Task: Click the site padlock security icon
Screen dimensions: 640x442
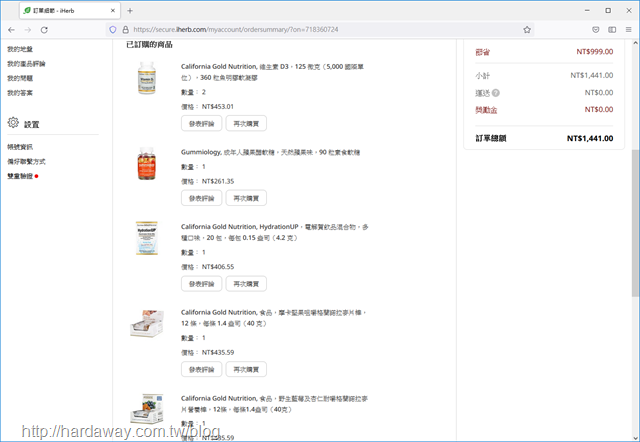Action: [x=126, y=29]
